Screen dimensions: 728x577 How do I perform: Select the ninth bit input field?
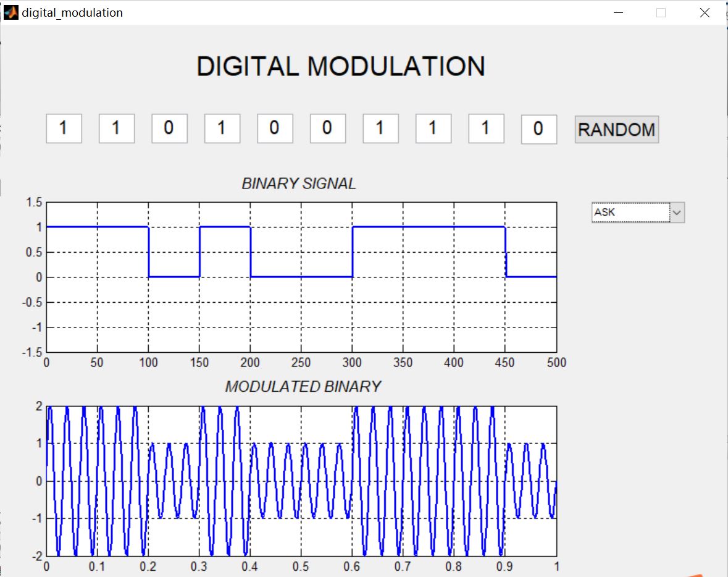(486, 128)
